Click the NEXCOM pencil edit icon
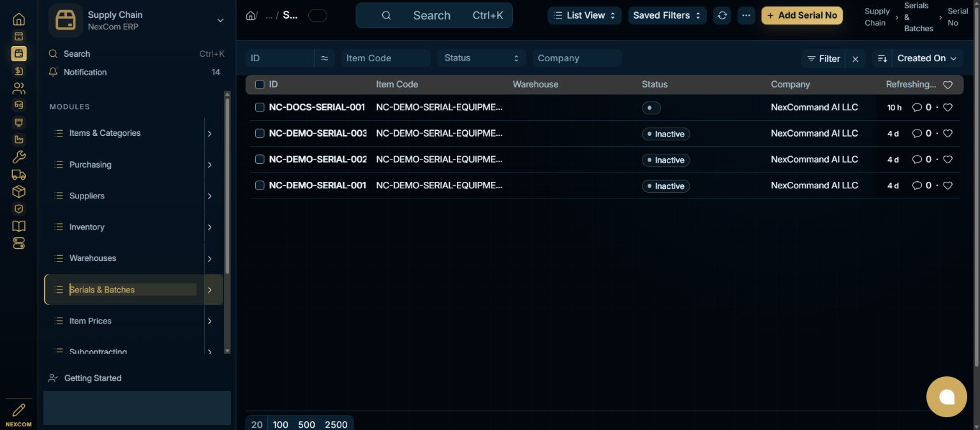 point(19,410)
